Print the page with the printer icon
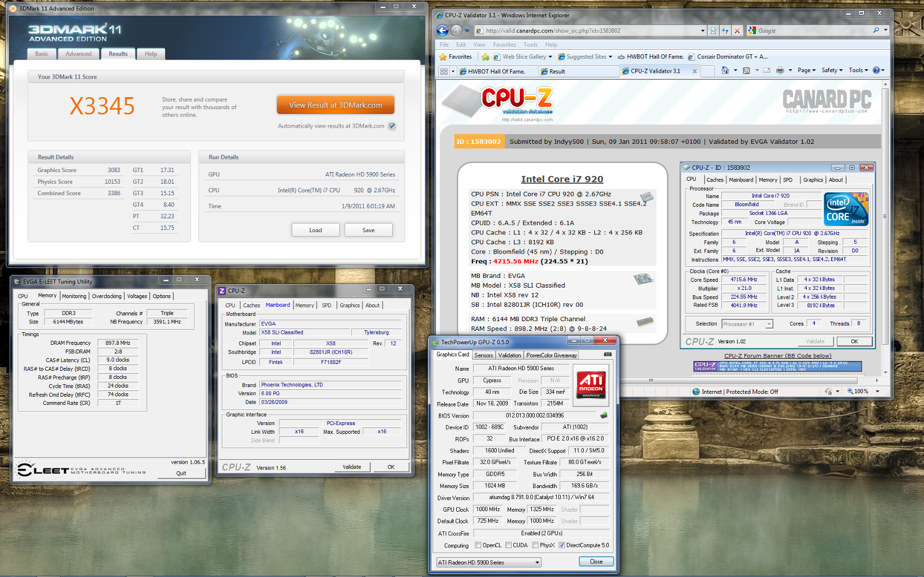The image size is (924, 577). (780, 70)
